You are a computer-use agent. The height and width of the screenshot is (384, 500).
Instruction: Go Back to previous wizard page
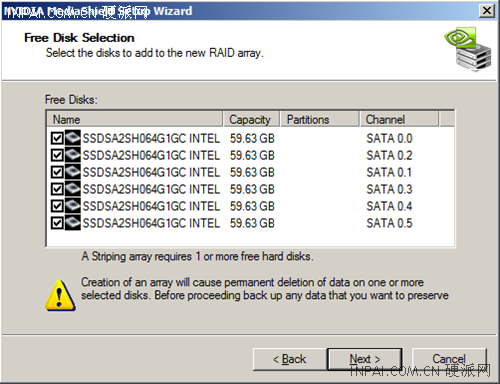point(290,359)
